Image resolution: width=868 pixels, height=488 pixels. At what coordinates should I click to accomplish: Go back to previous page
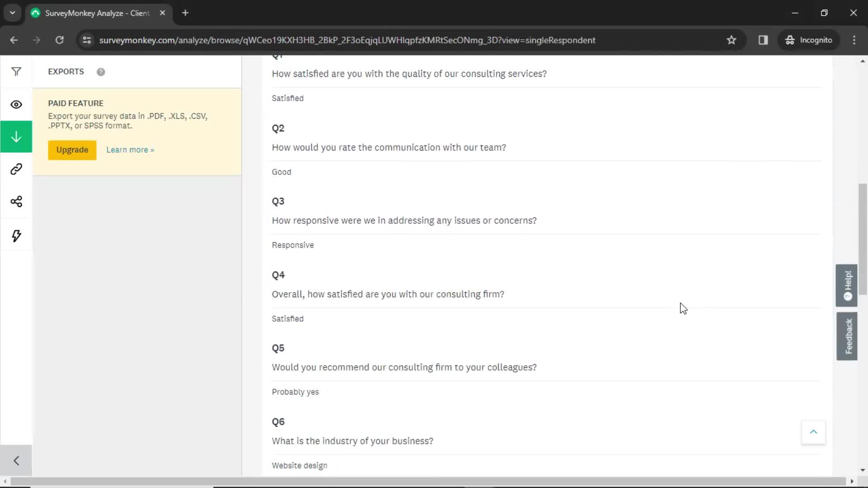click(14, 40)
